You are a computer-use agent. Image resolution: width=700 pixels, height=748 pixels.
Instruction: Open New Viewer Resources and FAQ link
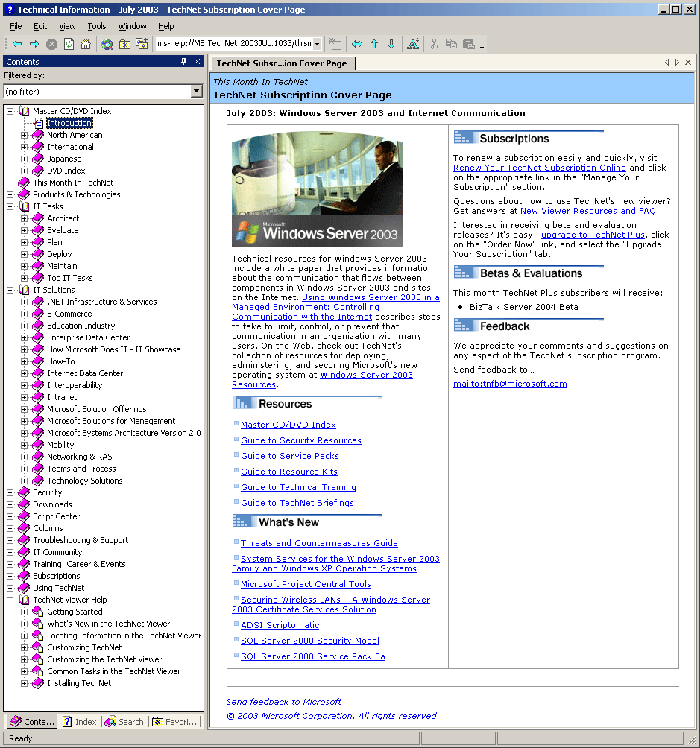(x=588, y=211)
